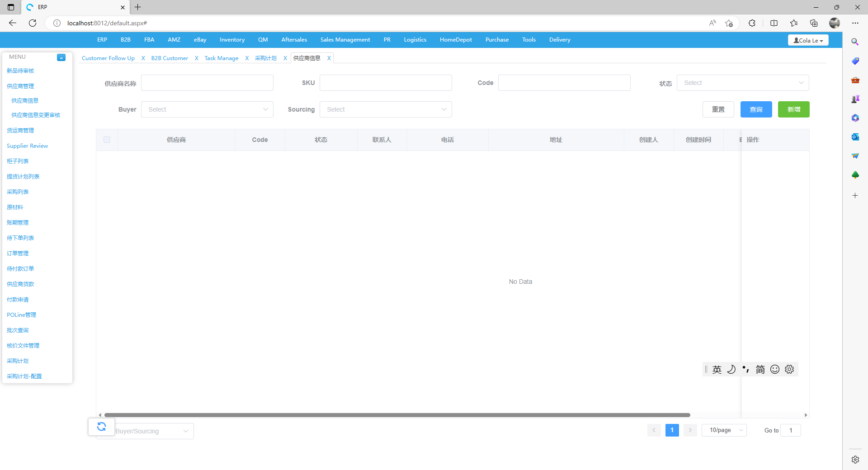Click the Read aloud icon in address bar
The image size is (868, 470).
pos(712,23)
